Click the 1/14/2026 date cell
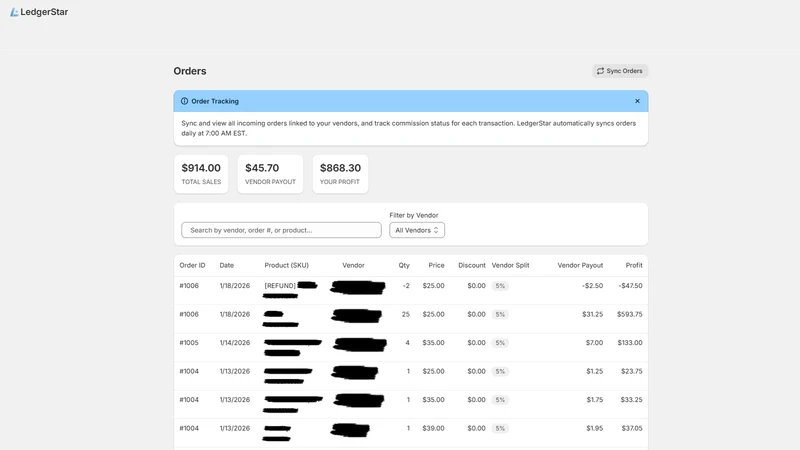The image size is (800, 450). pos(235,343)
